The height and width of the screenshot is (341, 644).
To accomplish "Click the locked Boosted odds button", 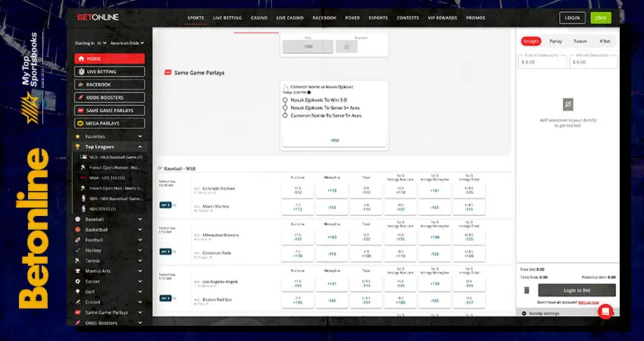I will (x=346, y=46).
